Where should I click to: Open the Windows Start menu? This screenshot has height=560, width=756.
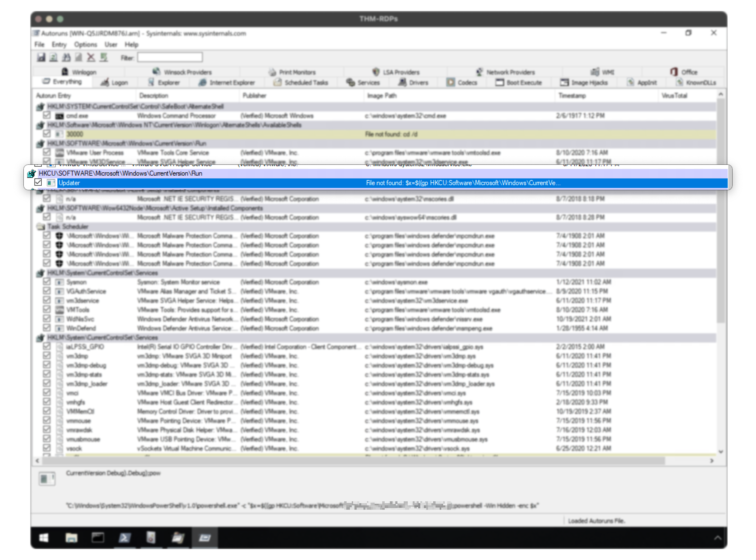[44, 538]
